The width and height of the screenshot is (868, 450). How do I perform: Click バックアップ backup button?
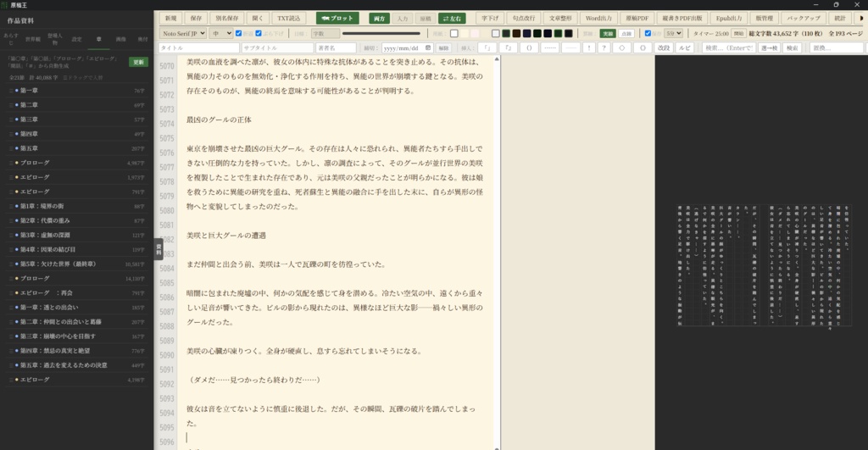coord(804,19)
